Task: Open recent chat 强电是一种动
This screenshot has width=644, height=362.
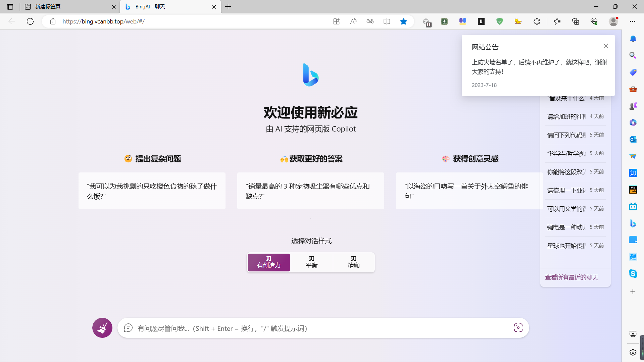Action: tap(575, 227)
